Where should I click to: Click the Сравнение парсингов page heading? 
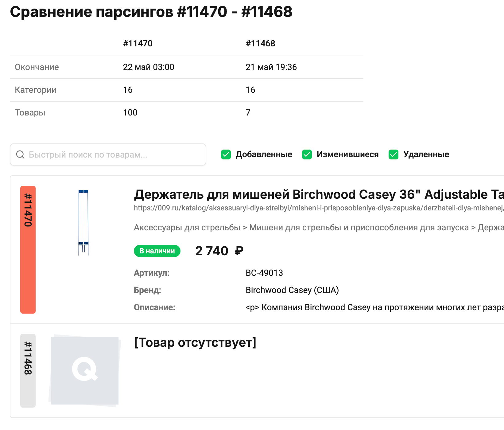pyautogui.click(x=151, y=12)
